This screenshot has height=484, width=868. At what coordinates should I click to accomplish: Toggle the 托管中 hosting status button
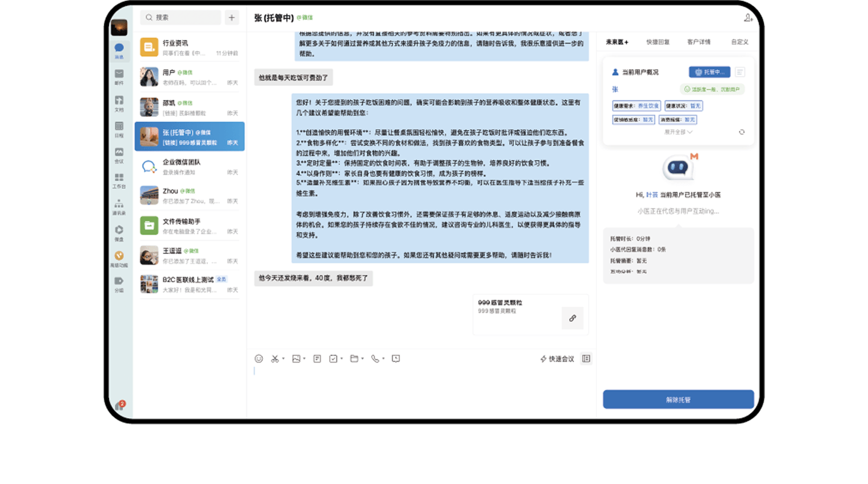(709, 72)
